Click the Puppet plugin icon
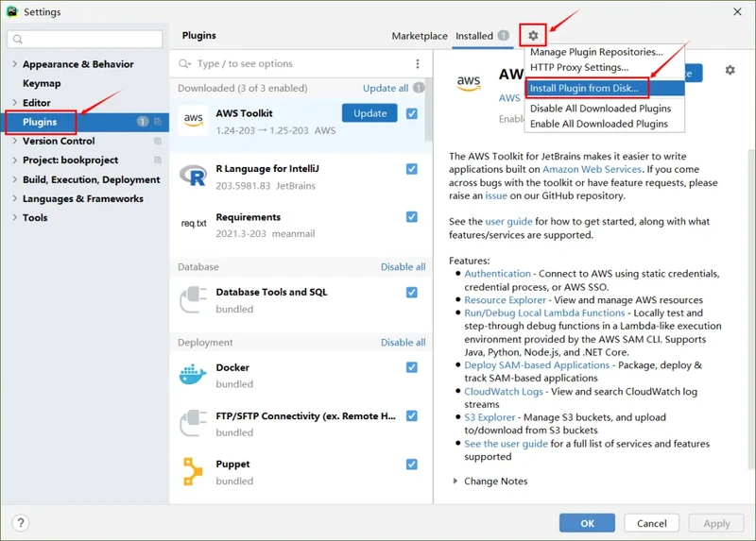The image size is (756, 541). 193,471
